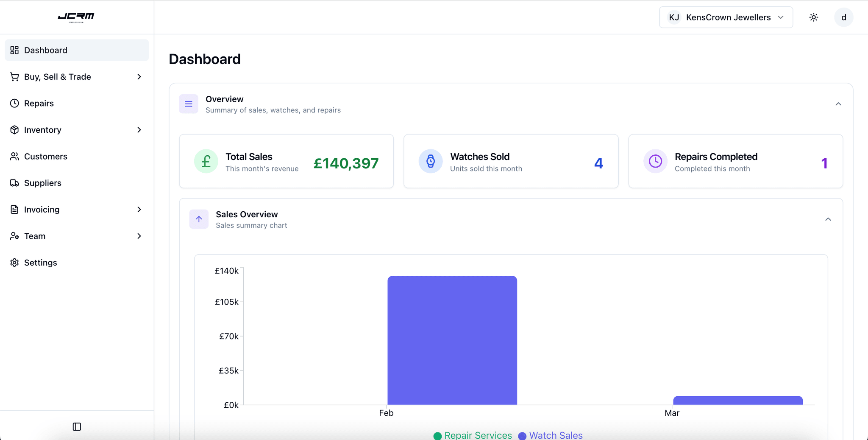Viewport: 868px width, 440px height.
Task: Click the Suppliers truck icon
Action: 14,183
